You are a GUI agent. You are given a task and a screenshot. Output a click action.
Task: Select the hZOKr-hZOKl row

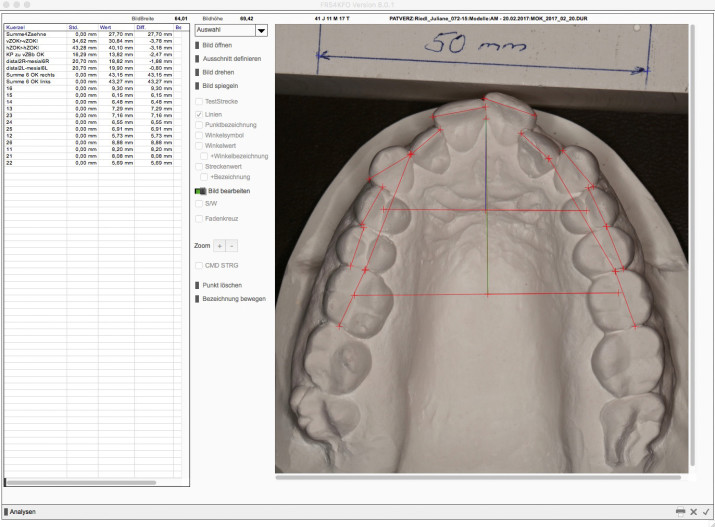[93, 47]
